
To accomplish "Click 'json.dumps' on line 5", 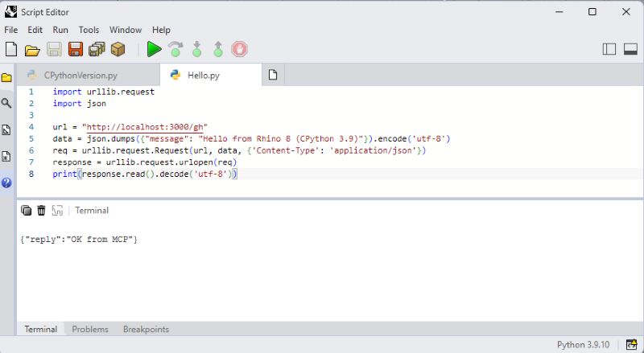I will click(x=111, y=139).
